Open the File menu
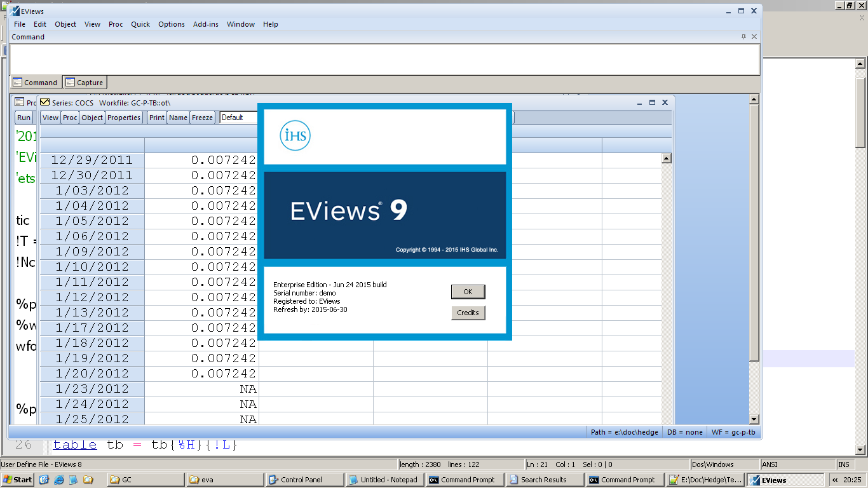This screenshot has width=868, height=488. pos(20,24)
